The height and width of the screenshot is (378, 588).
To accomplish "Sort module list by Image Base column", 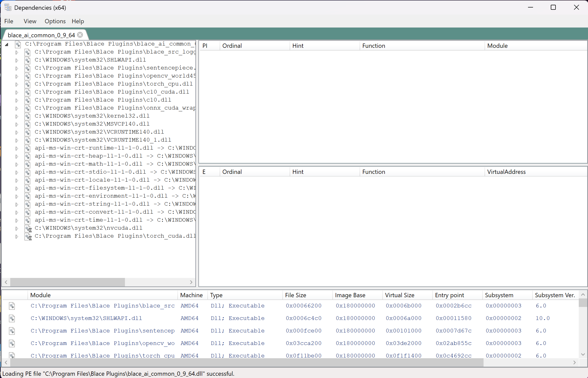I will [357, 295].
